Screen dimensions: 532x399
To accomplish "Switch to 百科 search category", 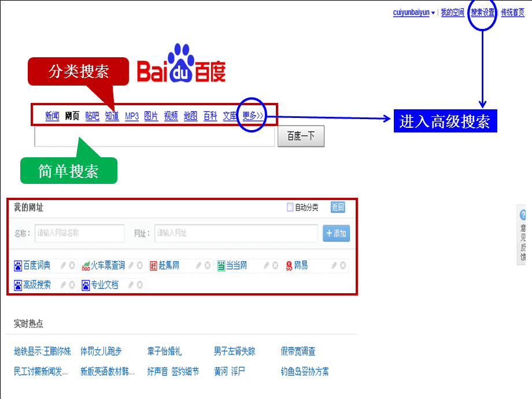I will (210, 116).
